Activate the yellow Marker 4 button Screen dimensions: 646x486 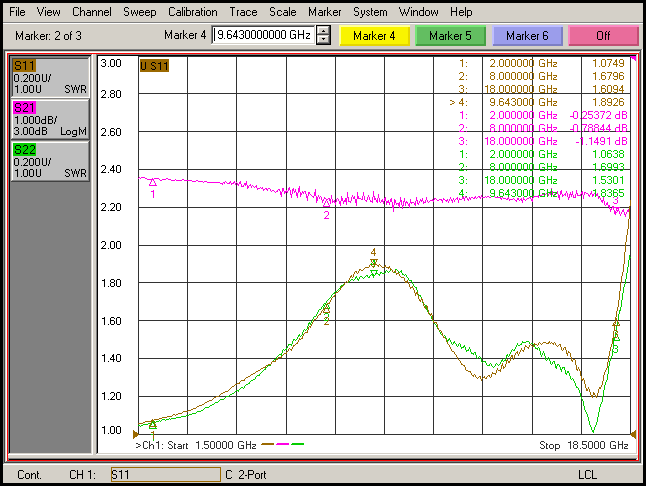374,36
